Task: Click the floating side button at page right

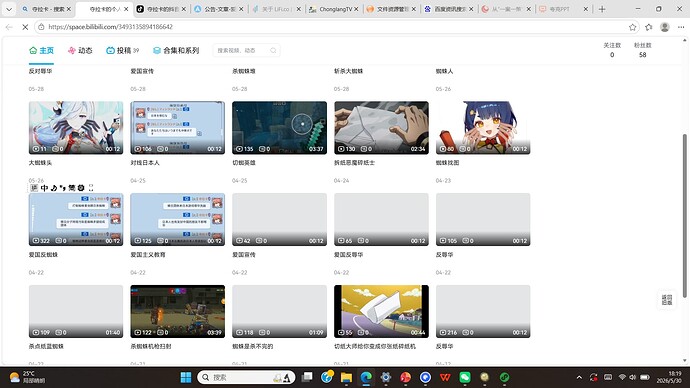Action: coord(667,300)
